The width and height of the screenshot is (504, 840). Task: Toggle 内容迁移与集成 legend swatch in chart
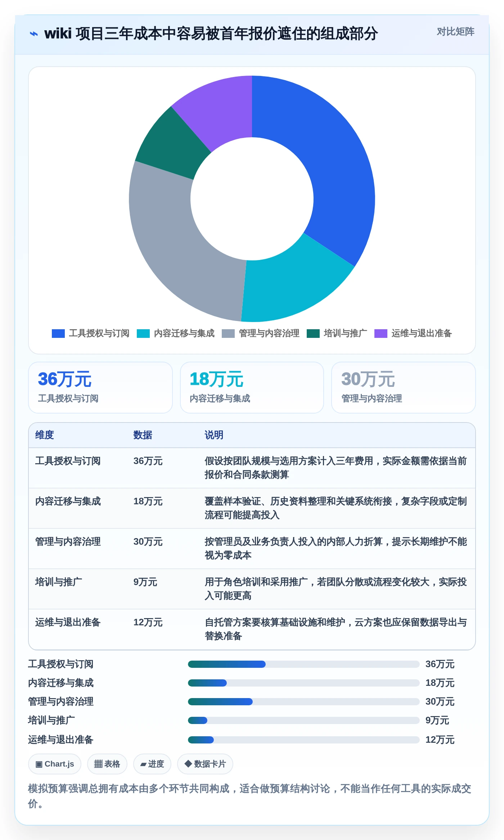tap(143, 334)
